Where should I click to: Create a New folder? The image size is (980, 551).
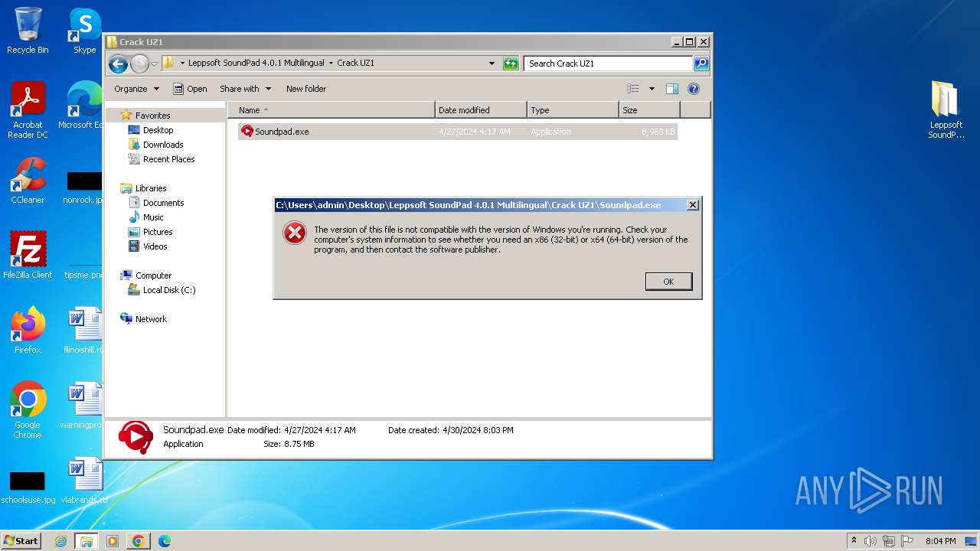coord(306,89)
